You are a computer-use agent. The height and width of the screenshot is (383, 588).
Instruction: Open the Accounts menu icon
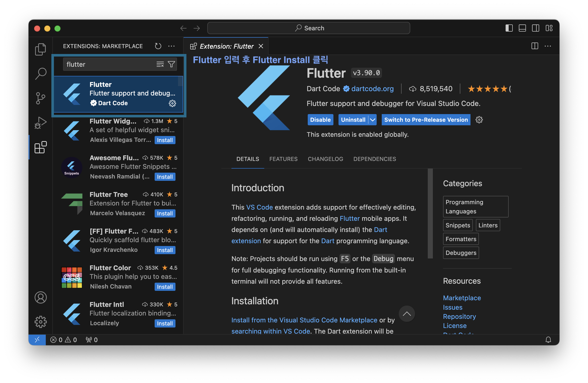click(x=40, y=297)
